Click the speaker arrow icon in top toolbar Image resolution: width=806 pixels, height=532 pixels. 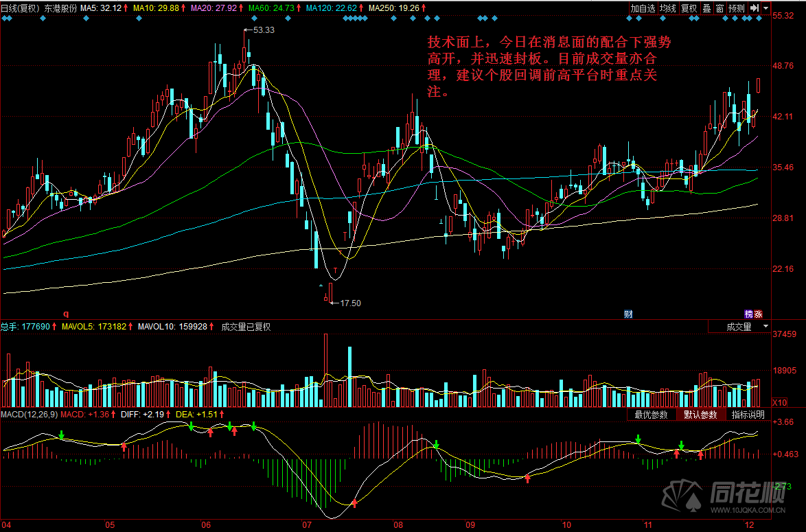(755, 8)
